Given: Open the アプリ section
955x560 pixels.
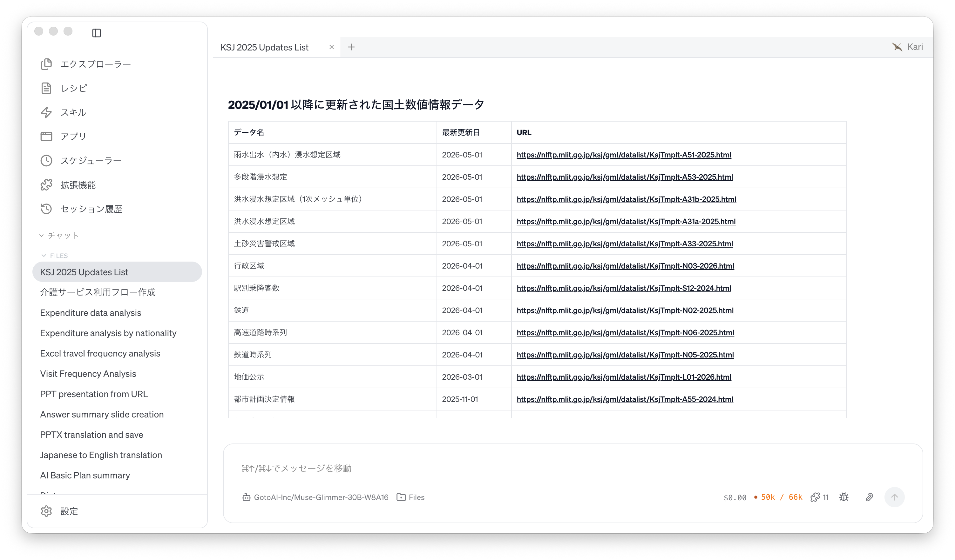Looking at the screenshot, I should pos(63,136).
